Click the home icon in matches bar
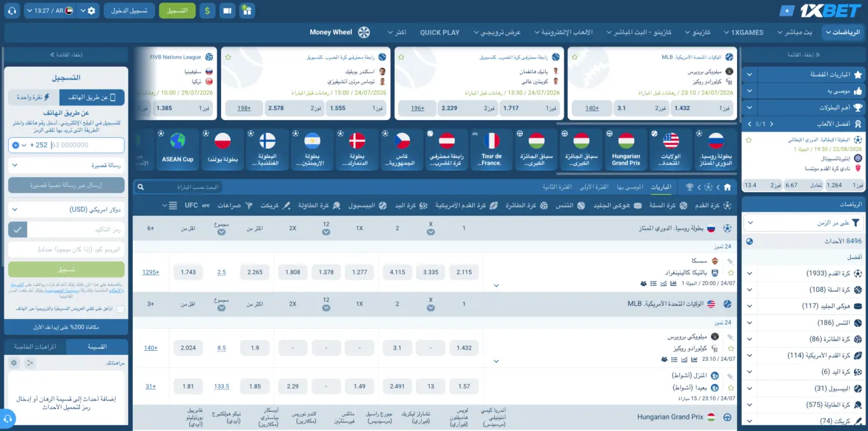This screenshot has width=868, height=431. point(727,188)
